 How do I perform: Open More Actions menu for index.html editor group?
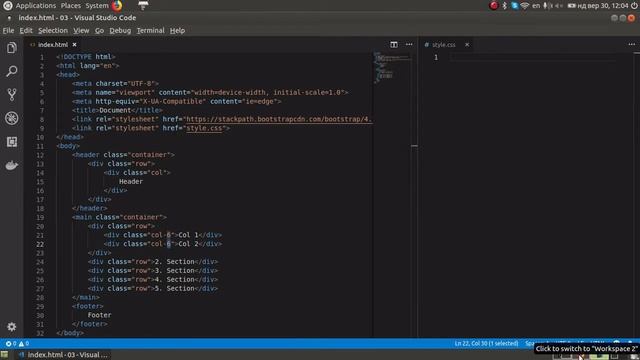[409, 44]
